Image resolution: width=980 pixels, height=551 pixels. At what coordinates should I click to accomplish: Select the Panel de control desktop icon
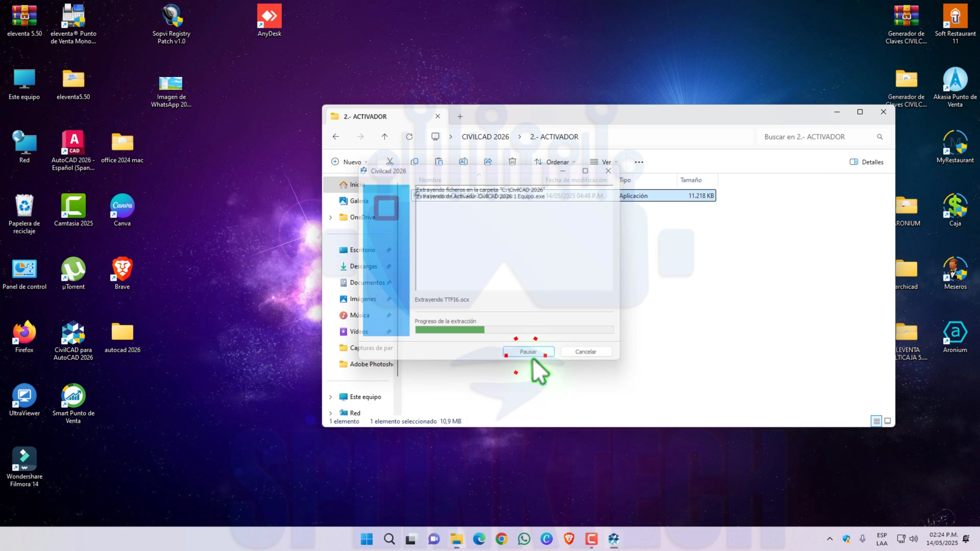click(24, 273)
